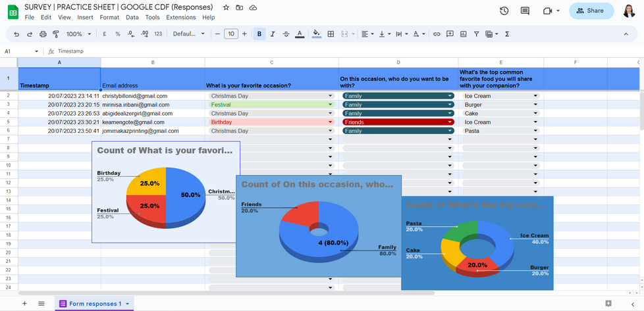Select the Paint format roller icon
The image size is (644, 311).
coord(56,34)
